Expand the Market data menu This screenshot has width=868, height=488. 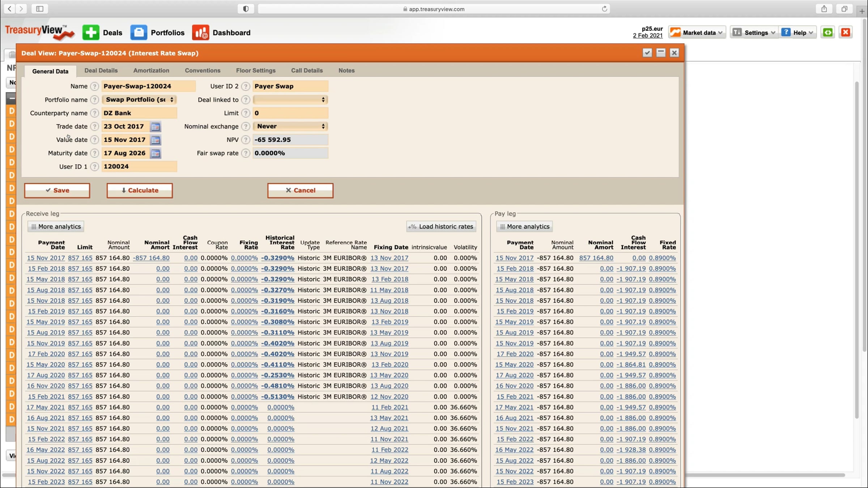tap(697, 33)
